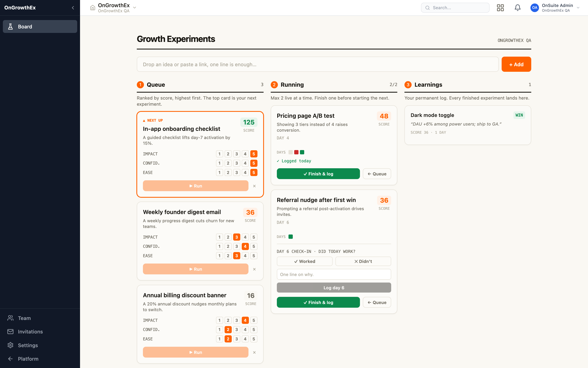Set Impact to 4 for In-app onboarding checklist
Screen dimensions: 588x368
(245, 154)
